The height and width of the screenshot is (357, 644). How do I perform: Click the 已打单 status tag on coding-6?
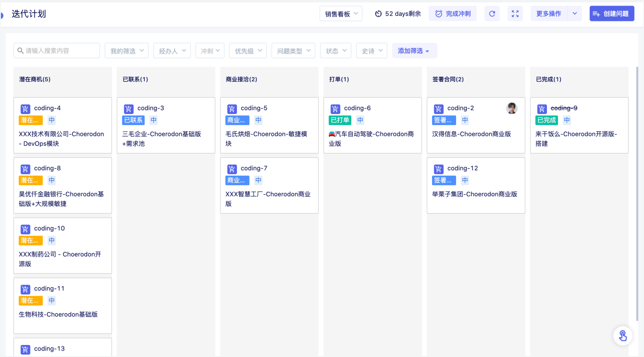pos(340,120)
